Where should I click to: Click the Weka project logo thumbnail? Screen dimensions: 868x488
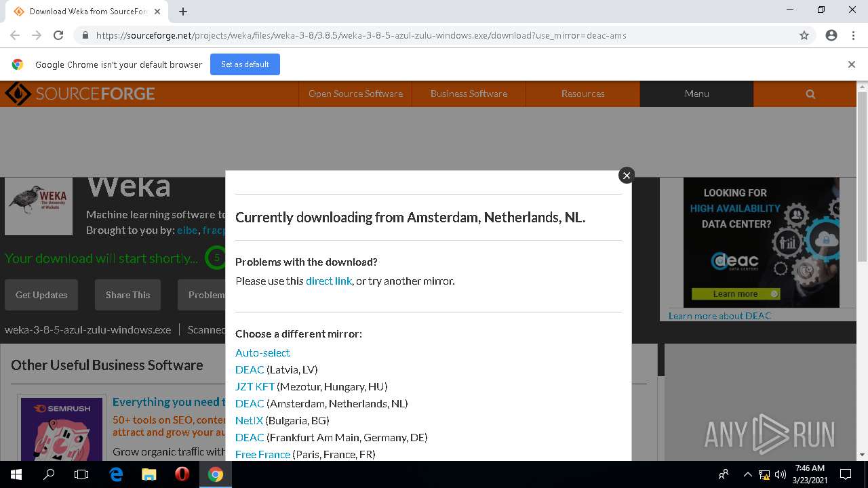39,206
